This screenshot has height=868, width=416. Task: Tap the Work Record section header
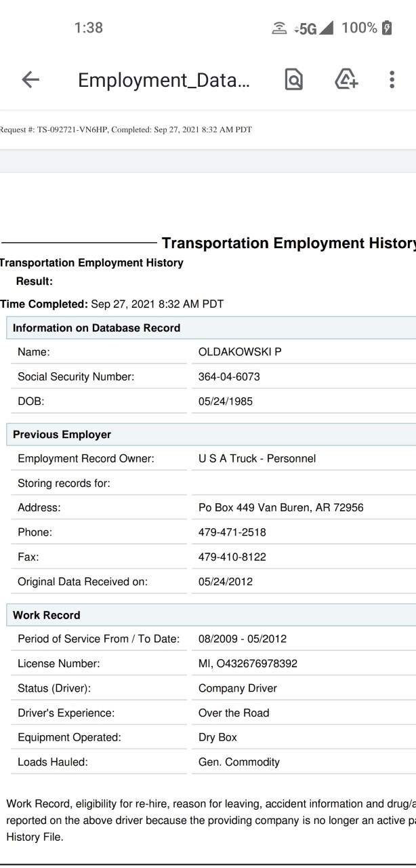[211, 615]
